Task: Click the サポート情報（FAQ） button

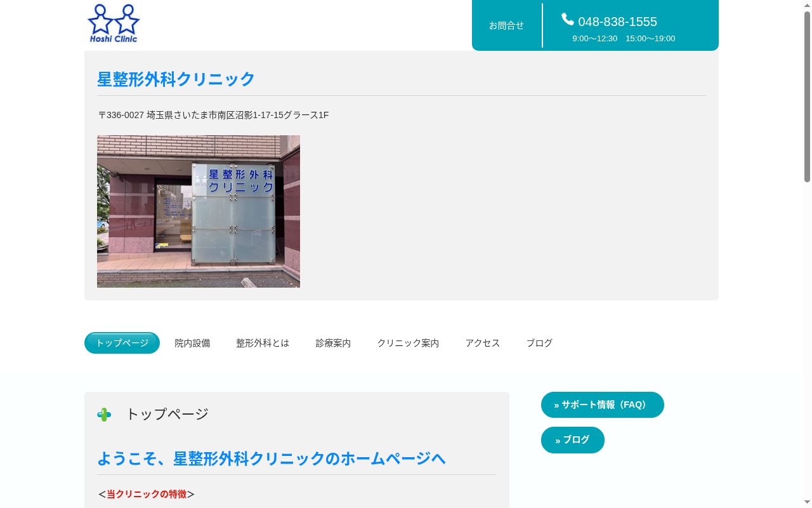Action: (x=603, y=405)
